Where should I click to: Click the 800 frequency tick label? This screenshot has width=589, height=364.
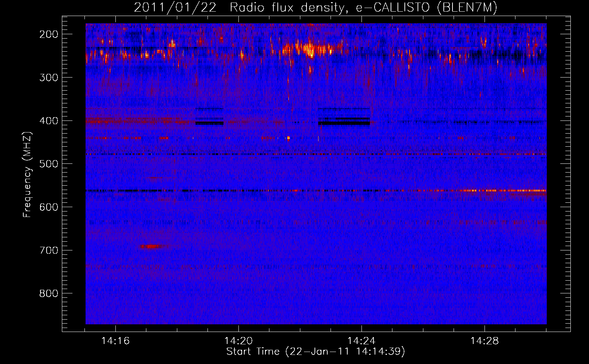tap(48, 293)
